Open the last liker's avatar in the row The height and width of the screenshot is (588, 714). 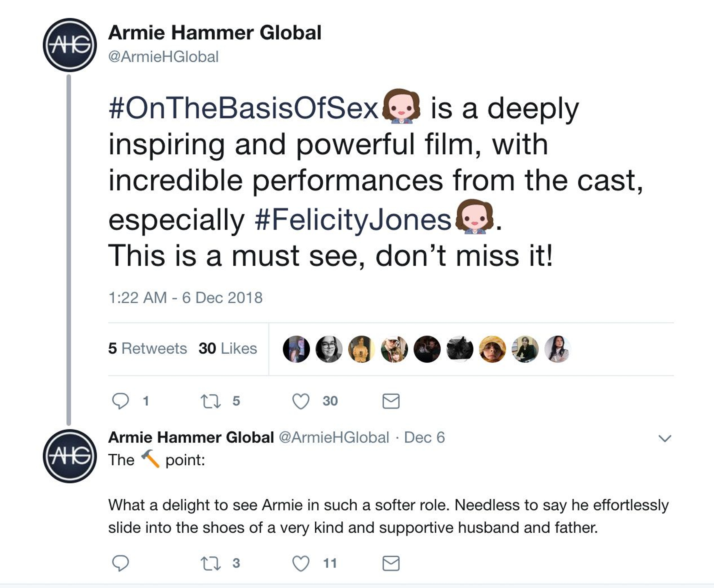(x=557, y=349)
